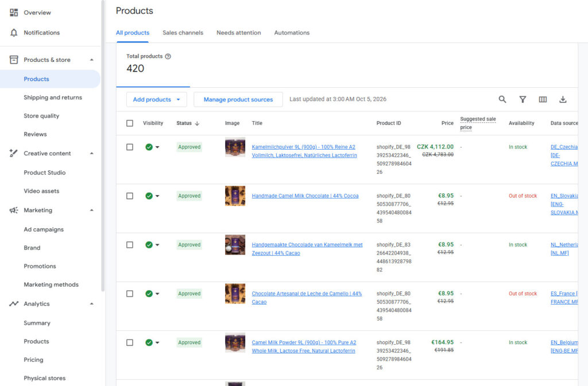Click the Marketing megaphone icon
Image resolution: width=588 pixels, height=386 pixels.
pos(14,210)
